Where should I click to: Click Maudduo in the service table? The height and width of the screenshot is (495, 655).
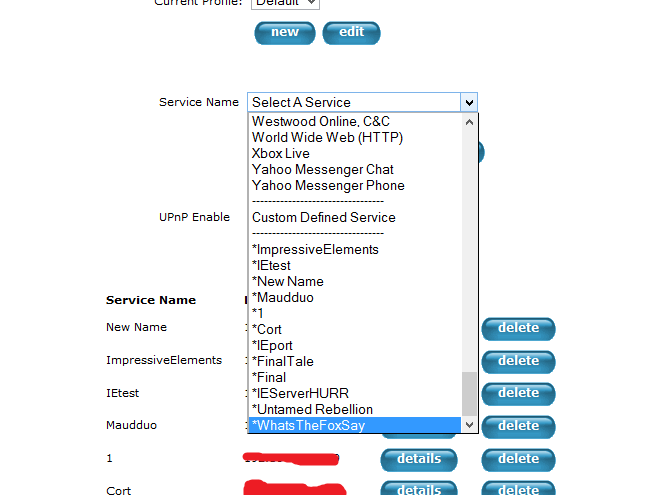(132, 425)
